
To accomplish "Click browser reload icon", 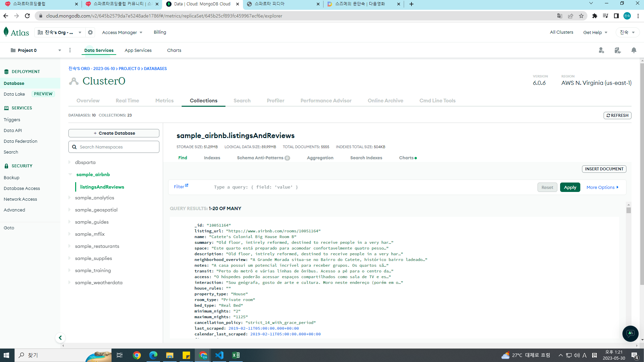I will pos(27,16).
